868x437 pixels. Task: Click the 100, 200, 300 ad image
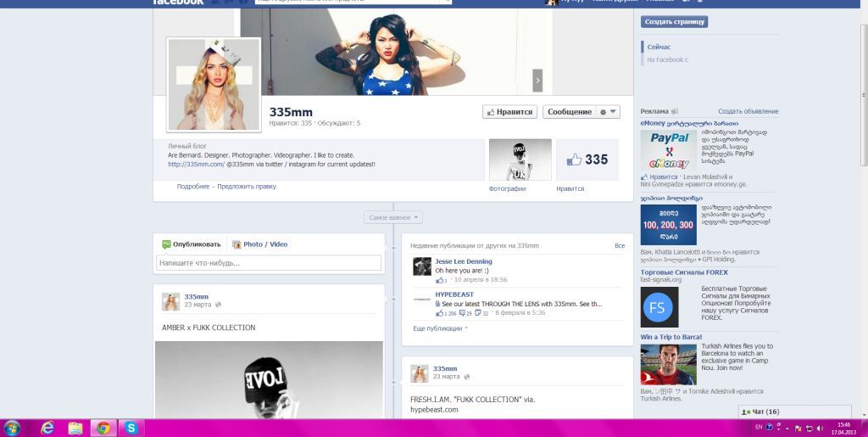(x=669, y=225)
